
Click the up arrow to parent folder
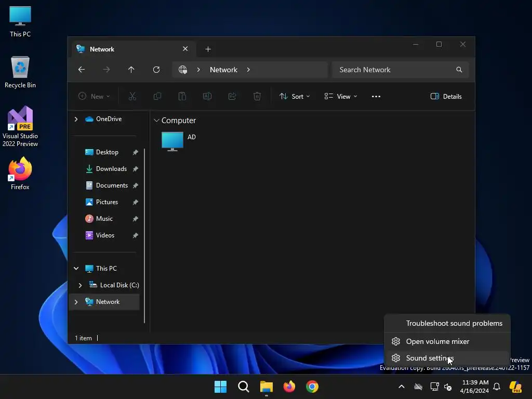click(131, 70)
